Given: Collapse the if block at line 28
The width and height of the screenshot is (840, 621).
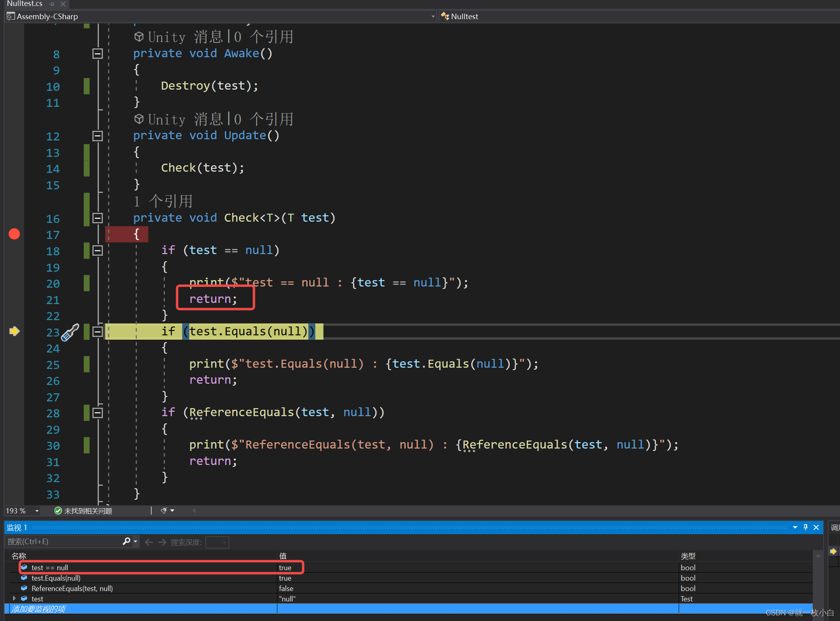Looking at the screenshot, I should [98, 413].
